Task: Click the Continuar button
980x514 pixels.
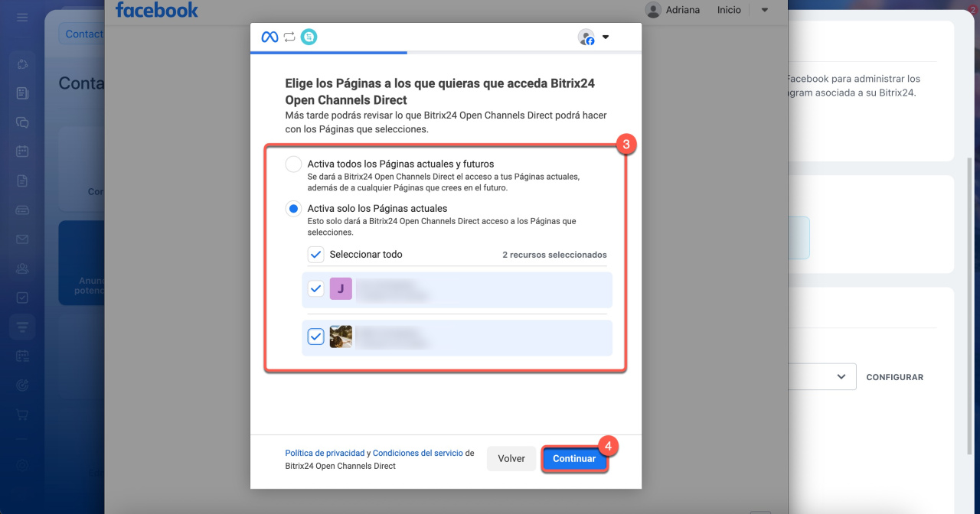Action: pos(574,459)
